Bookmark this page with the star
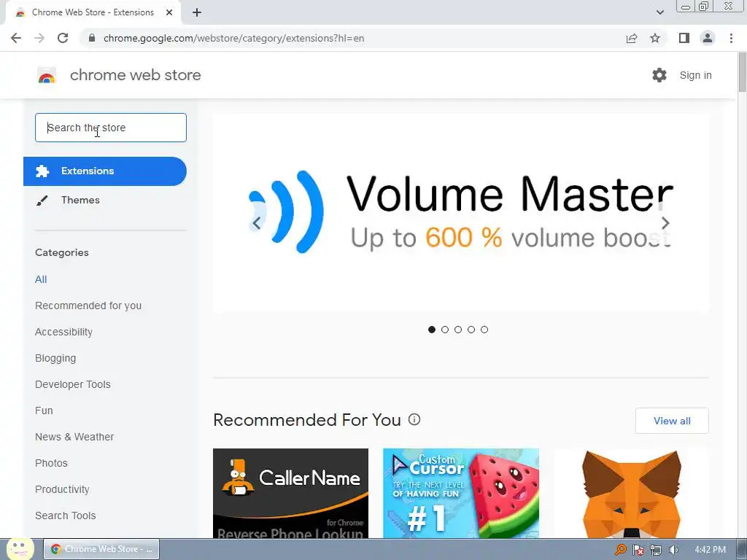Image resolution: width=747 pixels, height=560 pixels. (655, 38)
